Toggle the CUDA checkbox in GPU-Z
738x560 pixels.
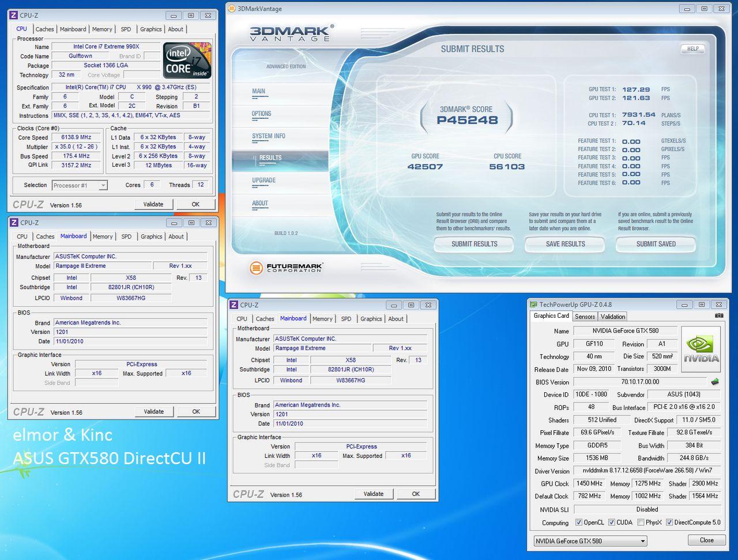point(612,523)
